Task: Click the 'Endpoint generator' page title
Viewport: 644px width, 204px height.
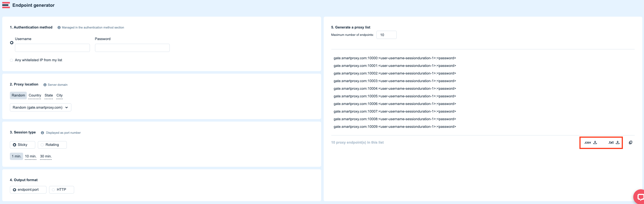Action: tap(34, 5)
